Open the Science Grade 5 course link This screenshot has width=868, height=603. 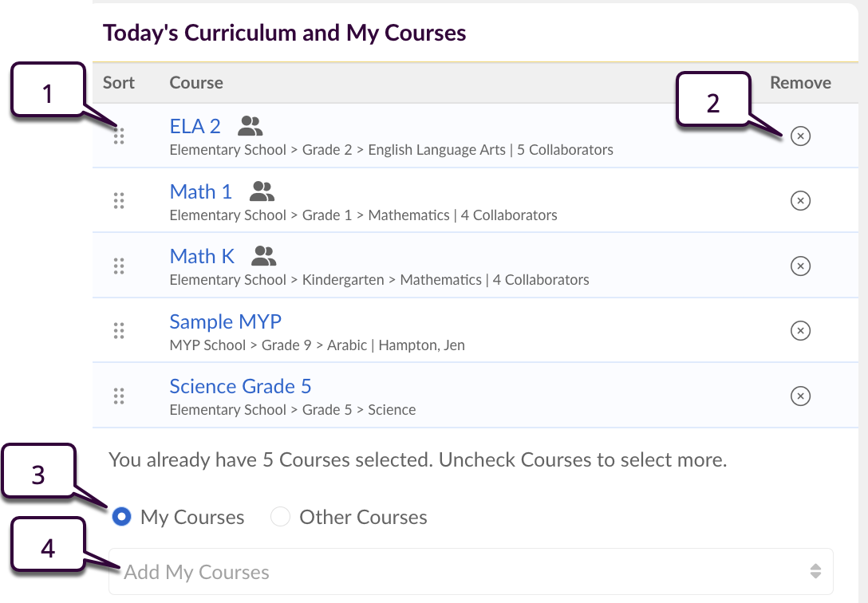pos(240,386)
